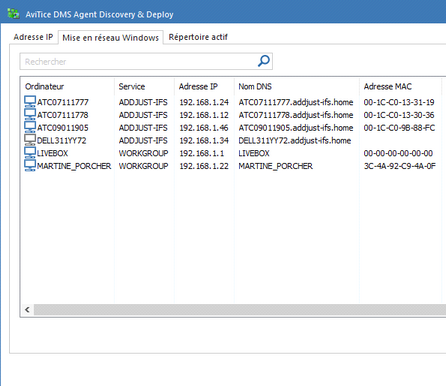Click the grey DELL311YY72 computer icon
The width and height of the screenshot is (446, 386).
(30, 140)
